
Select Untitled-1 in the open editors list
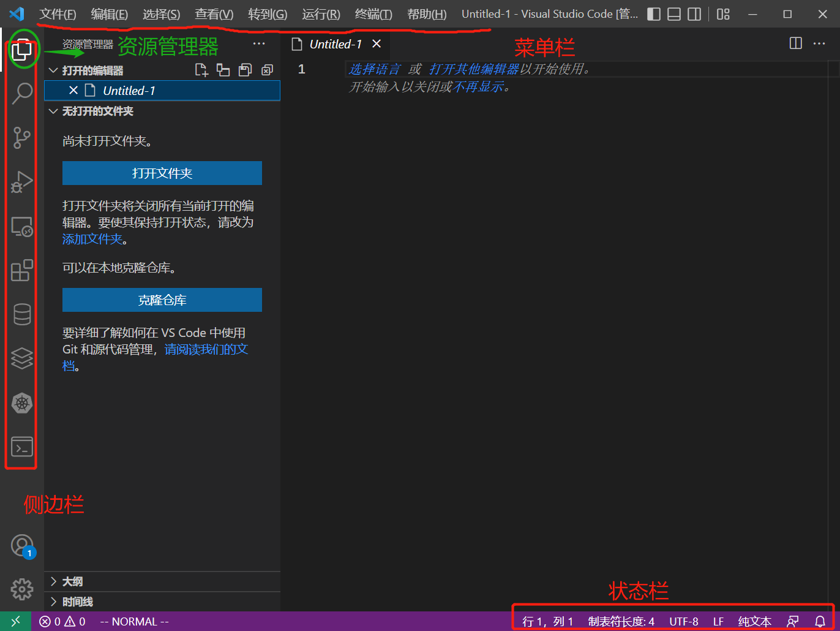(162, 91)
